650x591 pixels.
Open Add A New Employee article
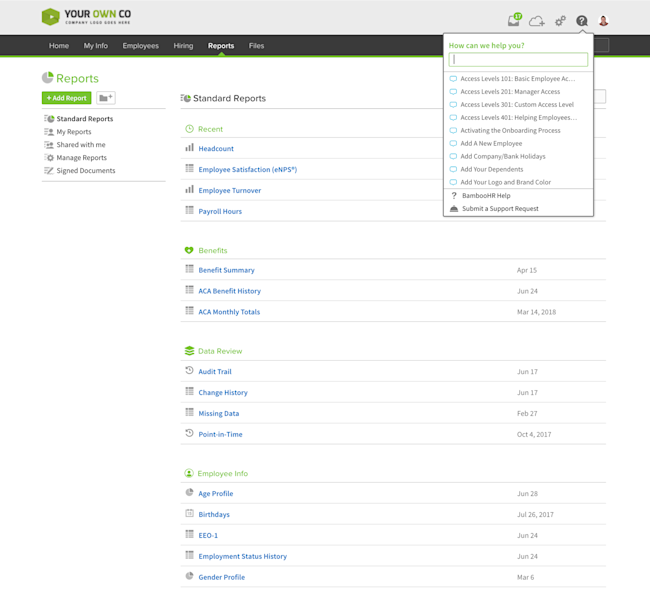pos(491,143)
